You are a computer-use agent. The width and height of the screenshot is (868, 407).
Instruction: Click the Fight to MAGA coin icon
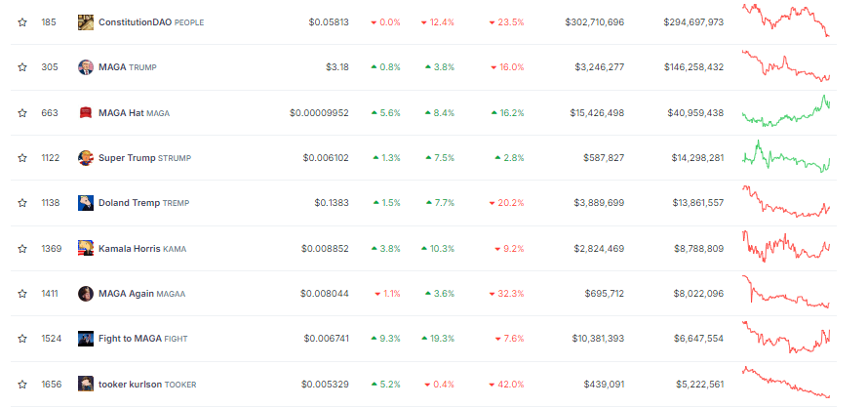tap(86, 339)
